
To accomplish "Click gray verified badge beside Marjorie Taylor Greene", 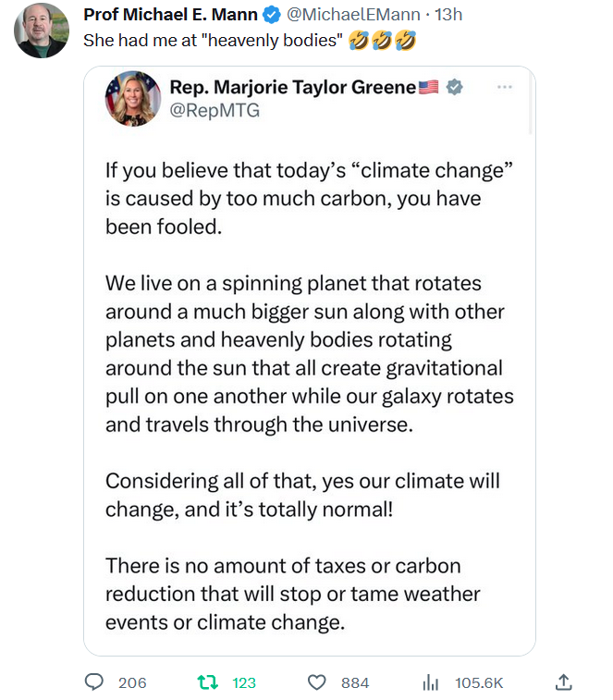I will [x=454, y=87].
